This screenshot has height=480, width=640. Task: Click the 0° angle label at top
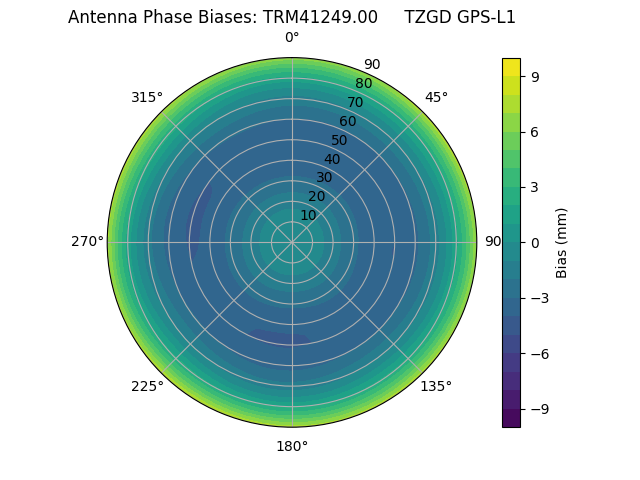292,38
